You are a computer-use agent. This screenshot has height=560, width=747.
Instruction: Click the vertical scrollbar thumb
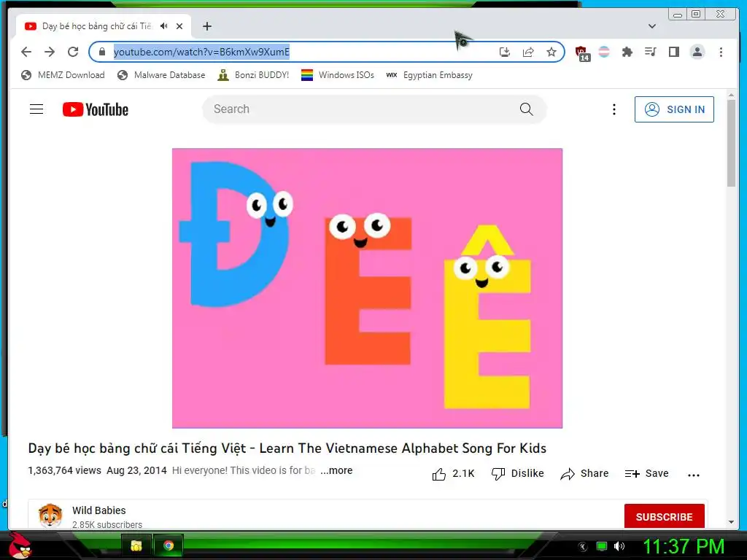731,144
